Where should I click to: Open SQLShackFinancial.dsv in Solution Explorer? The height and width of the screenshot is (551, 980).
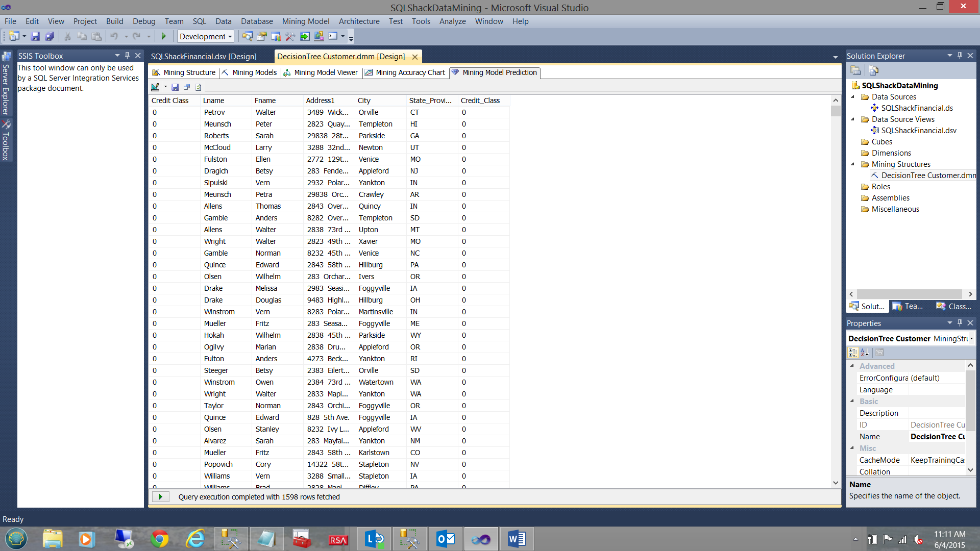918,131
